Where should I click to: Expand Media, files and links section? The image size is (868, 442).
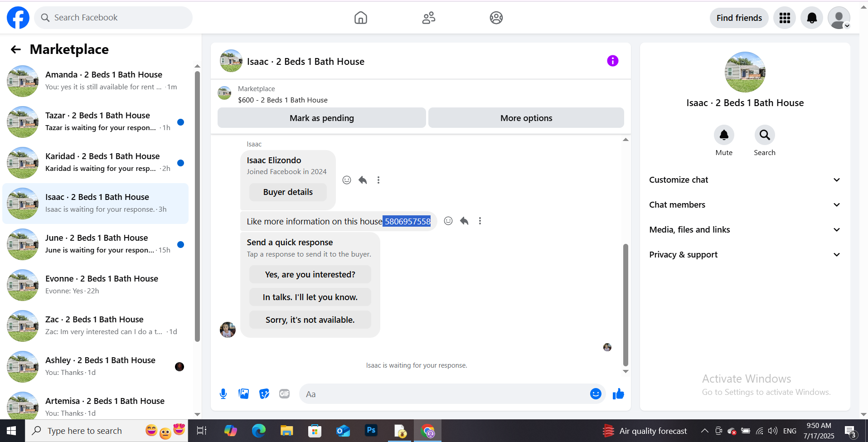(745, 230)
